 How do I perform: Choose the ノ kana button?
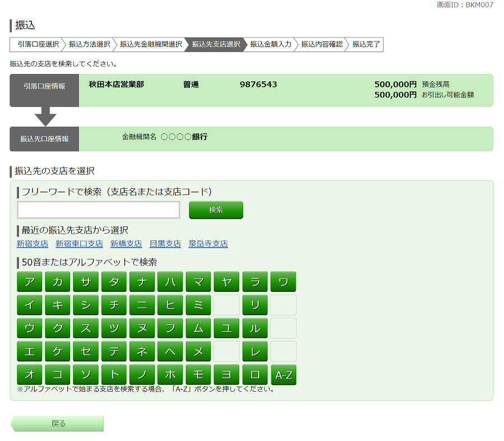pyautogui.click(x=142, y=374)
